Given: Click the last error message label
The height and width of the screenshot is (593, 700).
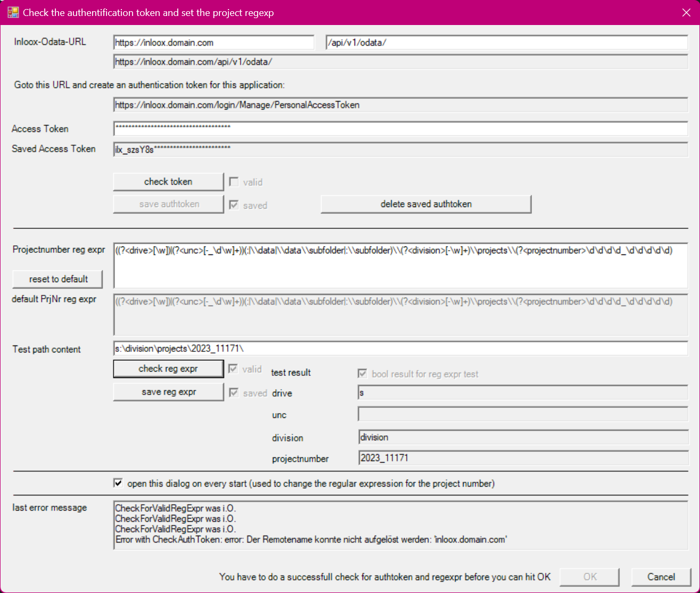Looking at the screenshot, I should click(x=50, y=508).
